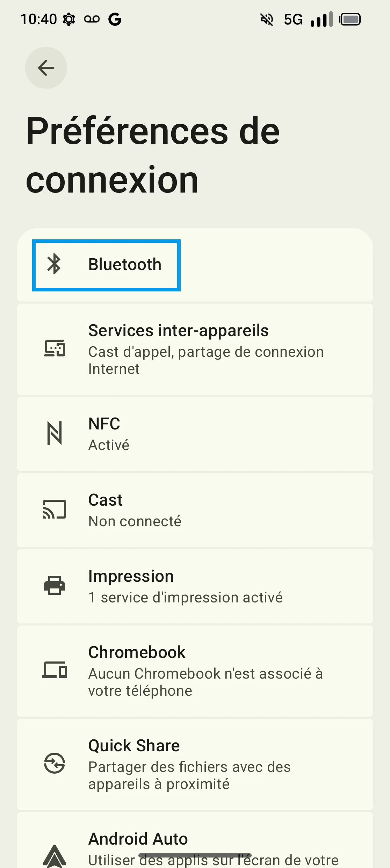390x868 pixels.
Task: Open the Impression printing option
Action: pyautogui.click(x=131, y=576)
